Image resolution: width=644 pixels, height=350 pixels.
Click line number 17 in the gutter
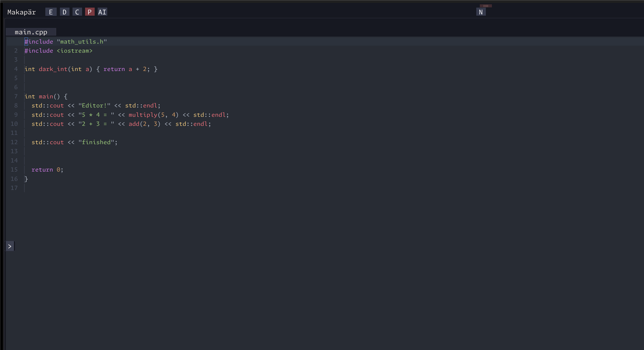tap(14, 188)
